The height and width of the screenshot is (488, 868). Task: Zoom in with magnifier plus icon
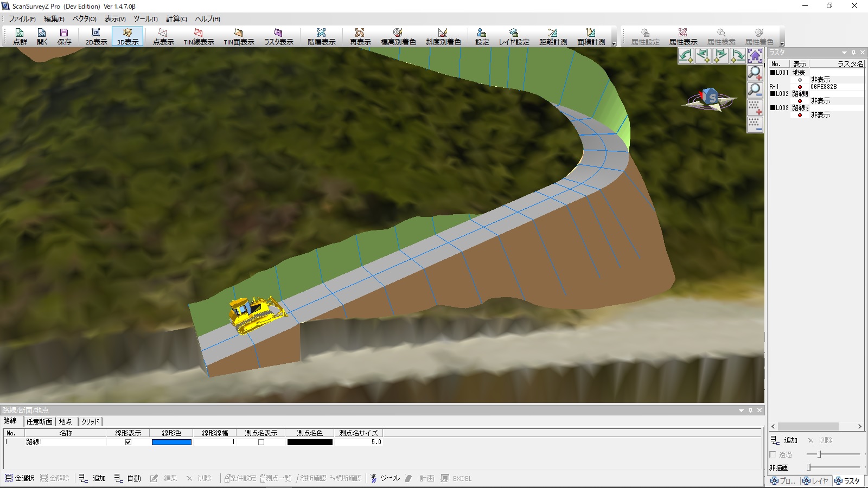point(755,73)
